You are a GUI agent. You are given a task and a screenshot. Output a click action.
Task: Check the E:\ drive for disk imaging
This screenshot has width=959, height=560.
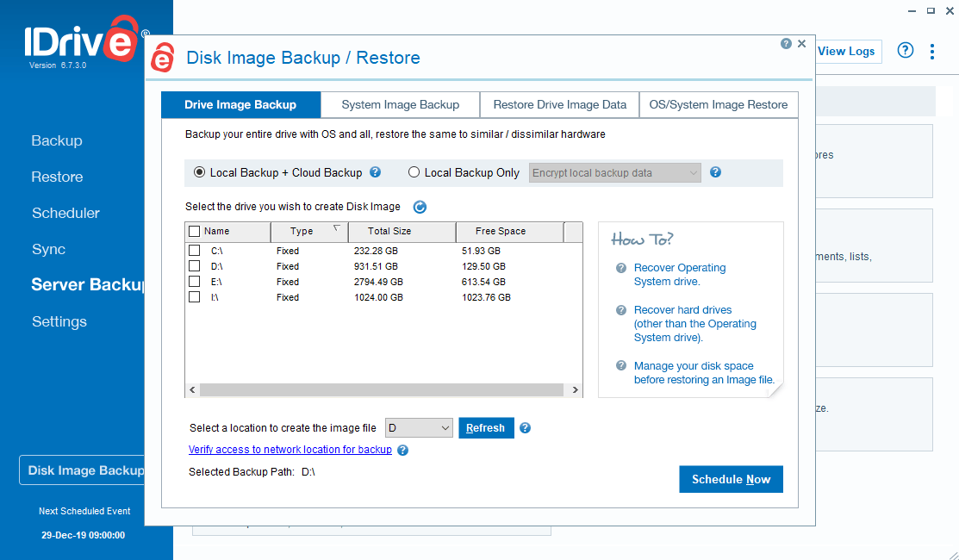click(194, 281)
